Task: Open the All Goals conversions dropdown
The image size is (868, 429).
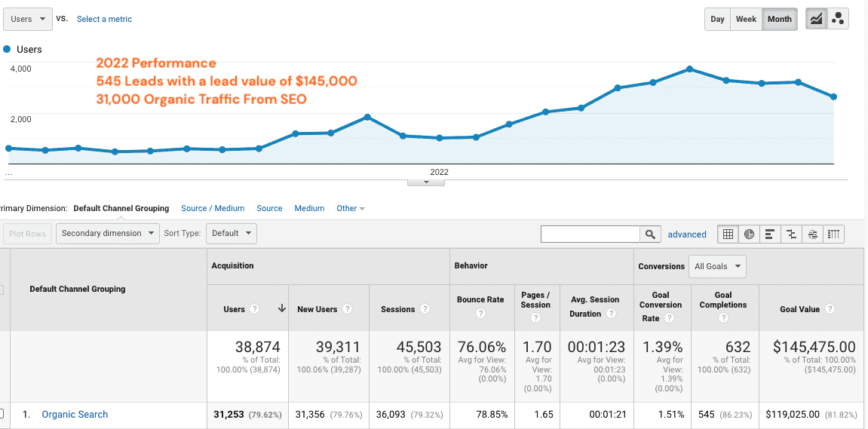Action: coord(716,266)
